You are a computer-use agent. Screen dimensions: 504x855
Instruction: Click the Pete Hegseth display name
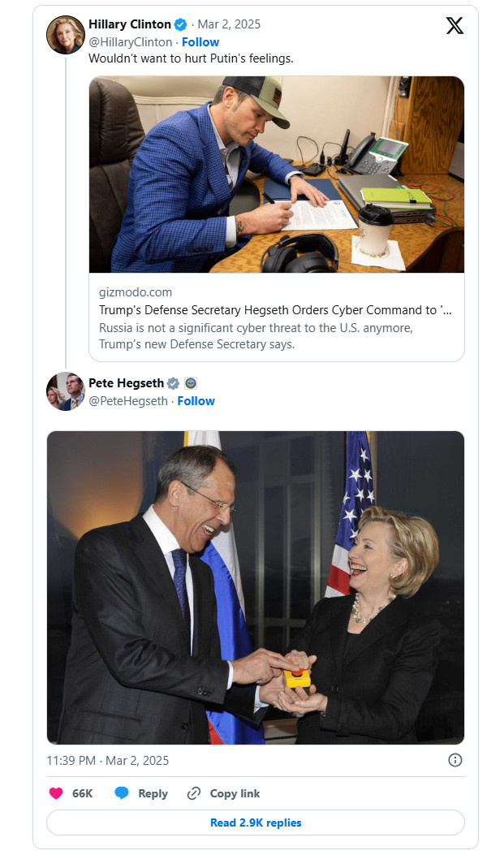126,383
